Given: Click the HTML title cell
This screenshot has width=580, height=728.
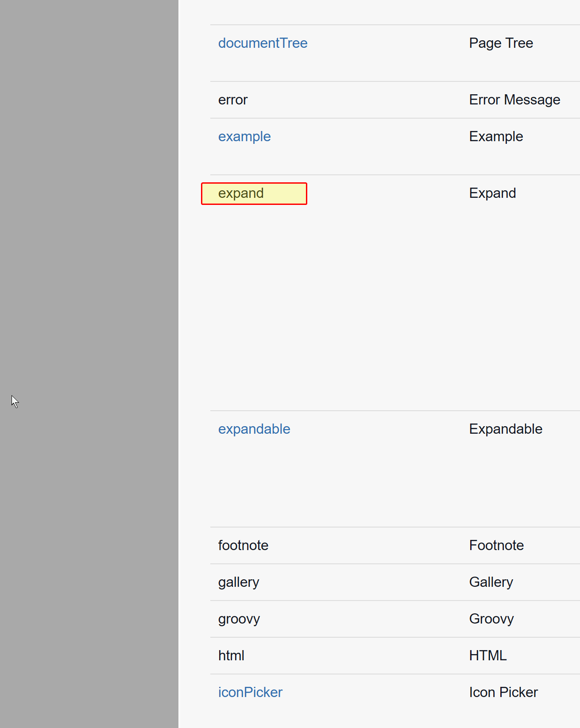Looking at the screenshot, I should tap(488, 655).
